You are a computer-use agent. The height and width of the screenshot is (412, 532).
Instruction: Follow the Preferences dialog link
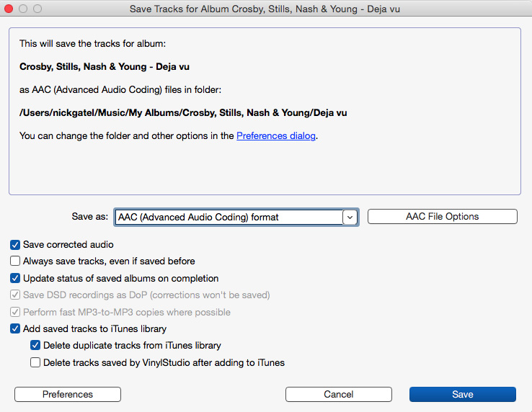pos(276,135)
